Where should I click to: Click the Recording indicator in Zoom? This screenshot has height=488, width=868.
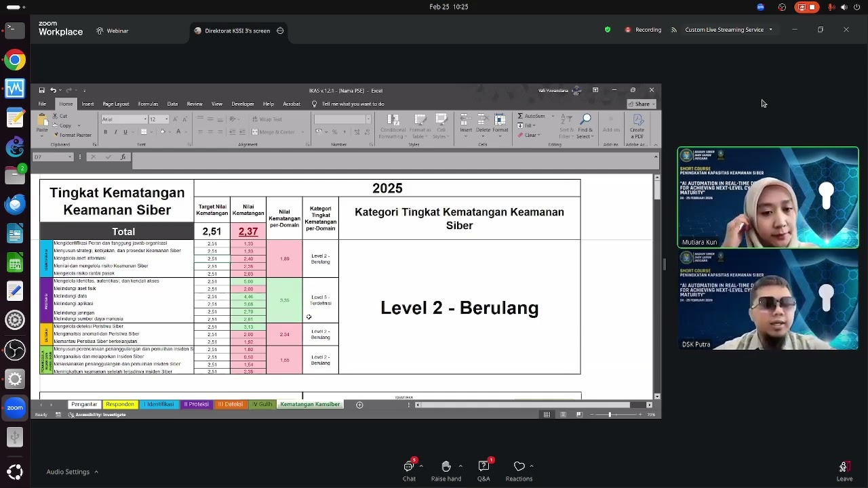(x=643, y=30)
